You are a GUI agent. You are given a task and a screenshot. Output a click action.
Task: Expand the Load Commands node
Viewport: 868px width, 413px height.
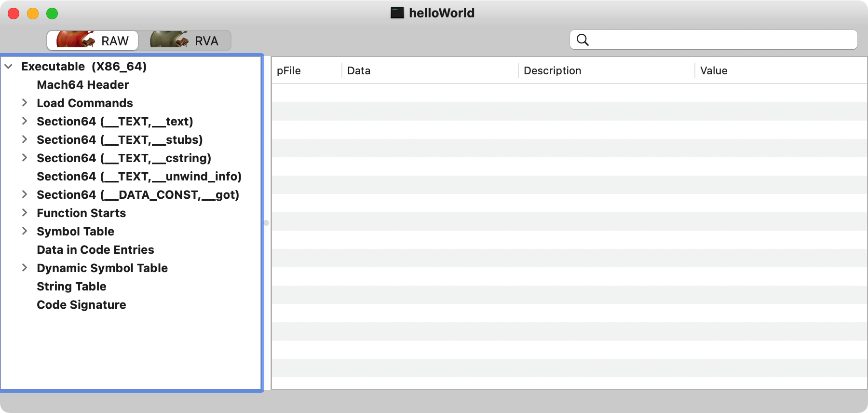(x=25, y=103)
